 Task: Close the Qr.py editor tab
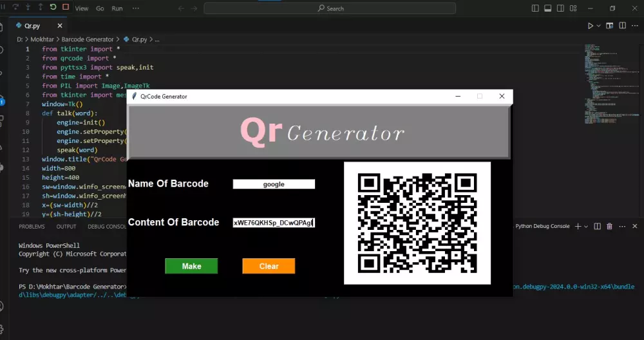[59, 26]
